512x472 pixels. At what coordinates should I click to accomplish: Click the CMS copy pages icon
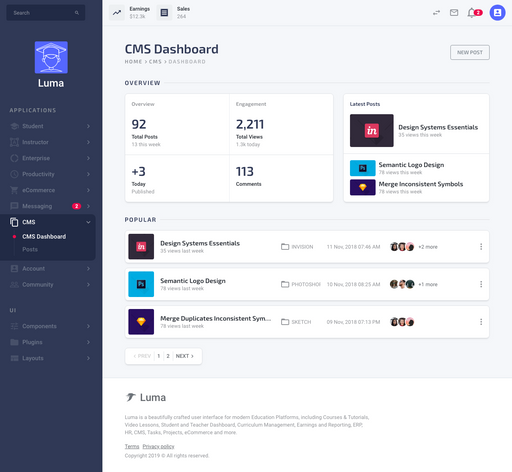(x=14, y=222)
